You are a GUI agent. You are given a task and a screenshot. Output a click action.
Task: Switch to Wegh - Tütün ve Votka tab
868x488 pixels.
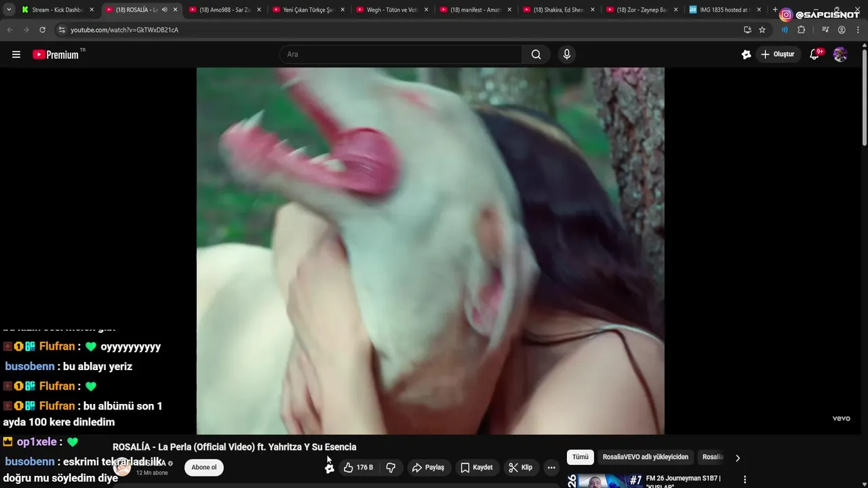(x=391, y=10)
